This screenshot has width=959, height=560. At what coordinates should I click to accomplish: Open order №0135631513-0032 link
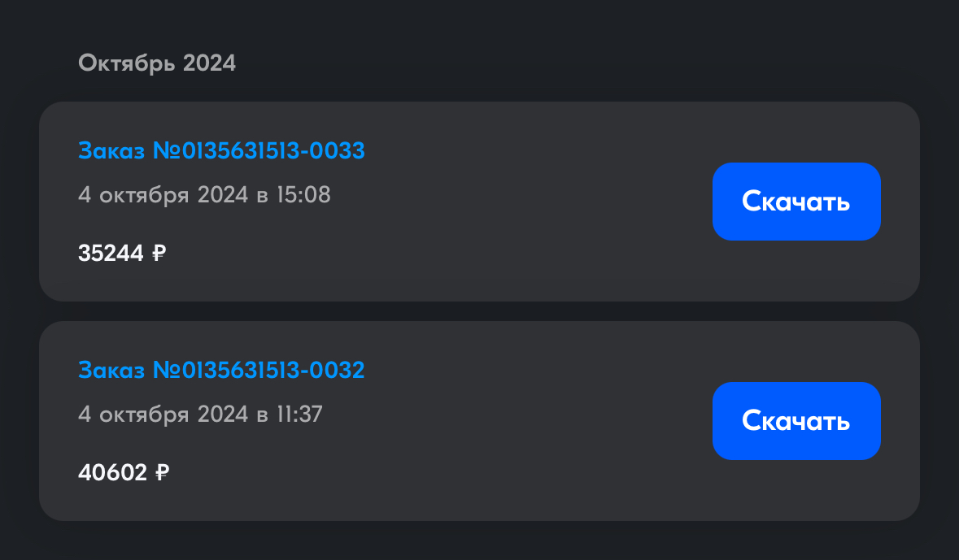[x=221, y=370]
